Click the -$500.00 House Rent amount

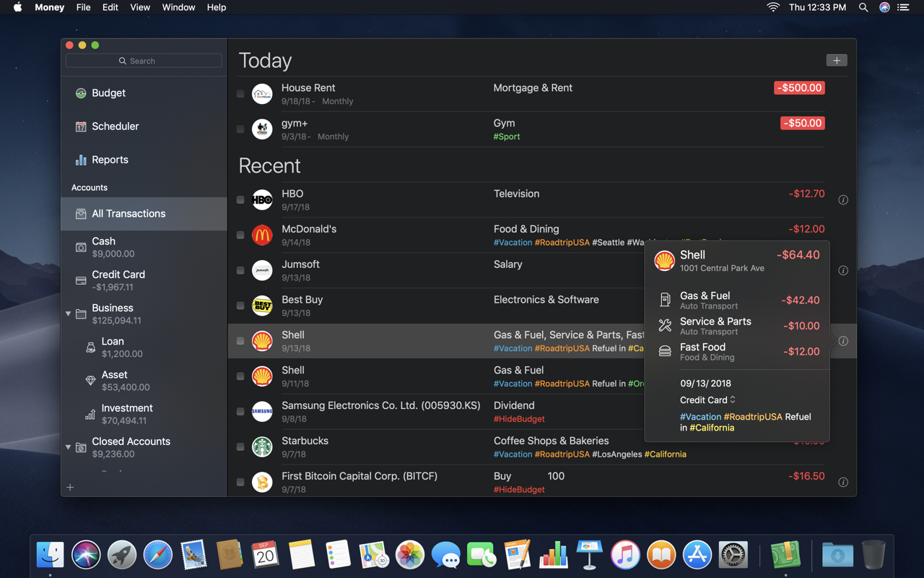click(x=799, y=87)
